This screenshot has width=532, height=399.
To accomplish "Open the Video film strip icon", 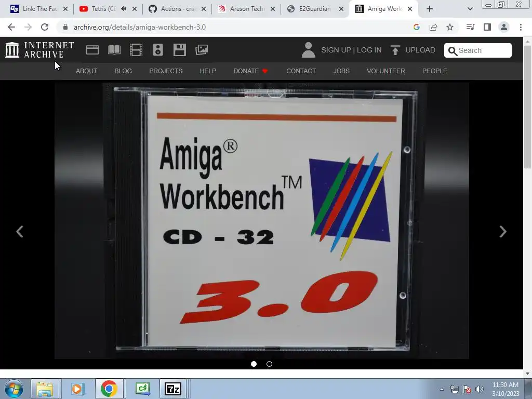I will tap(136, 50).
